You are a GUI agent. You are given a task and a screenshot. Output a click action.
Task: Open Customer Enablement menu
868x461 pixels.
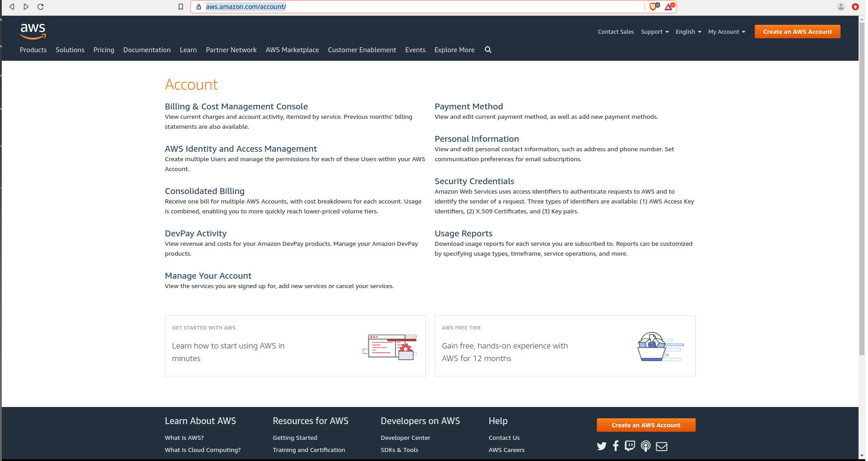pyautogui.click(x=362, y=50)
